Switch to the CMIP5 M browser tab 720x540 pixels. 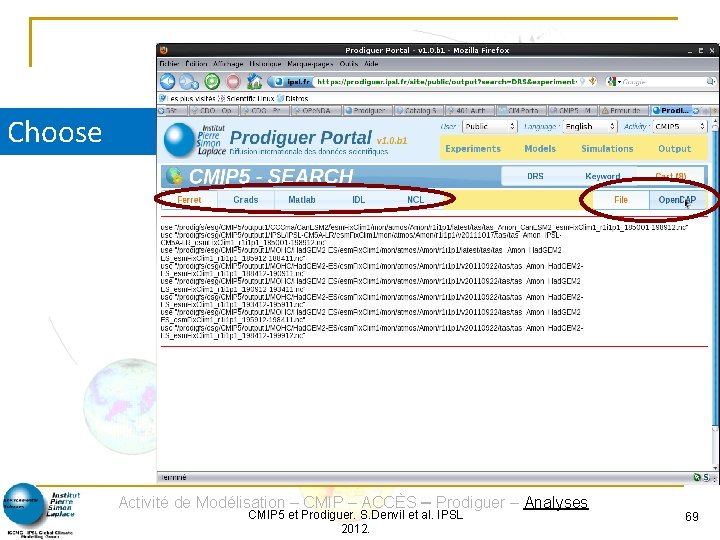tap(572, 111)
